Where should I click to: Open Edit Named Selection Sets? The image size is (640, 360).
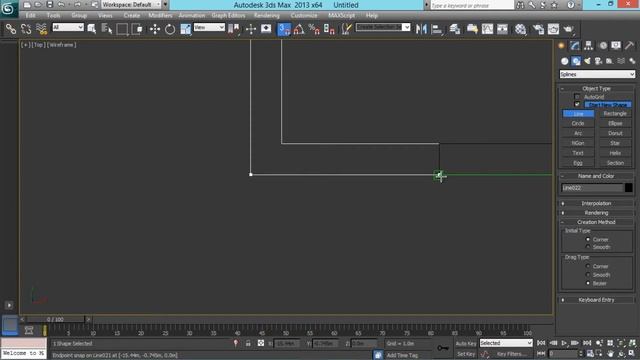[347, 29]
